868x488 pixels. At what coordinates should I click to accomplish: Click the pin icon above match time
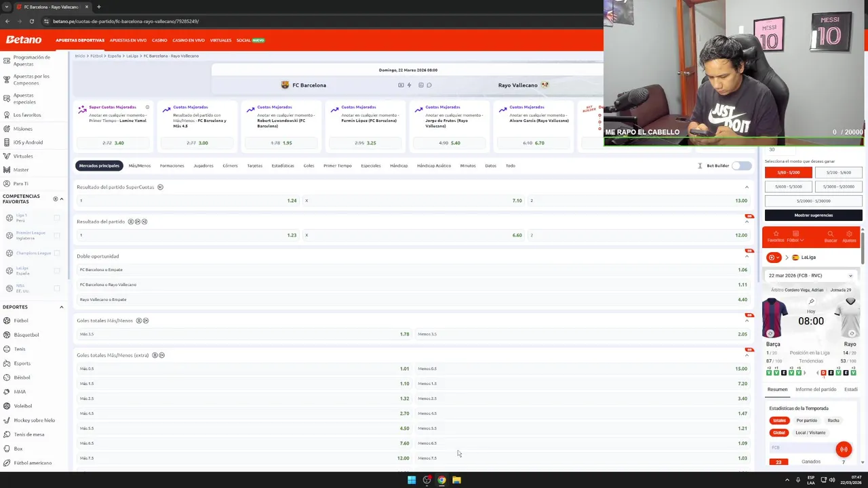coord(811,302)
